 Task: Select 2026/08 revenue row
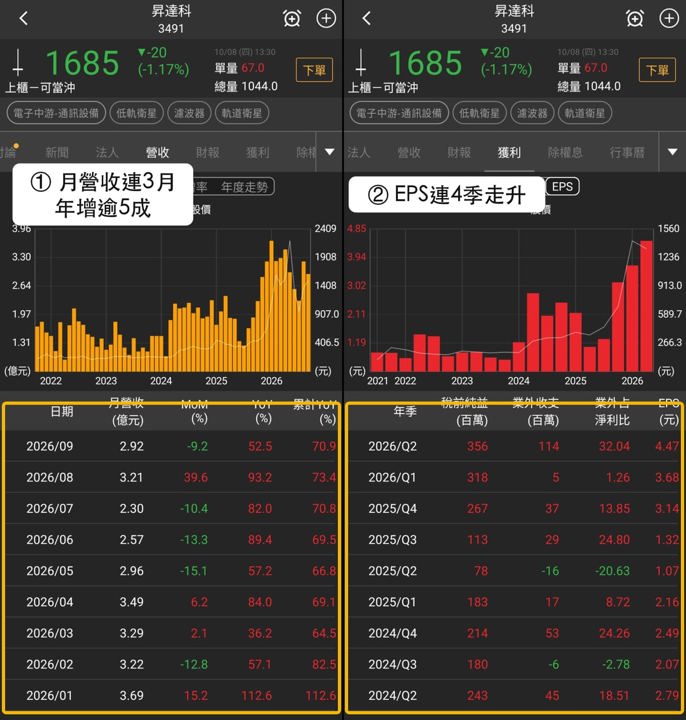[x=172, y=477]
